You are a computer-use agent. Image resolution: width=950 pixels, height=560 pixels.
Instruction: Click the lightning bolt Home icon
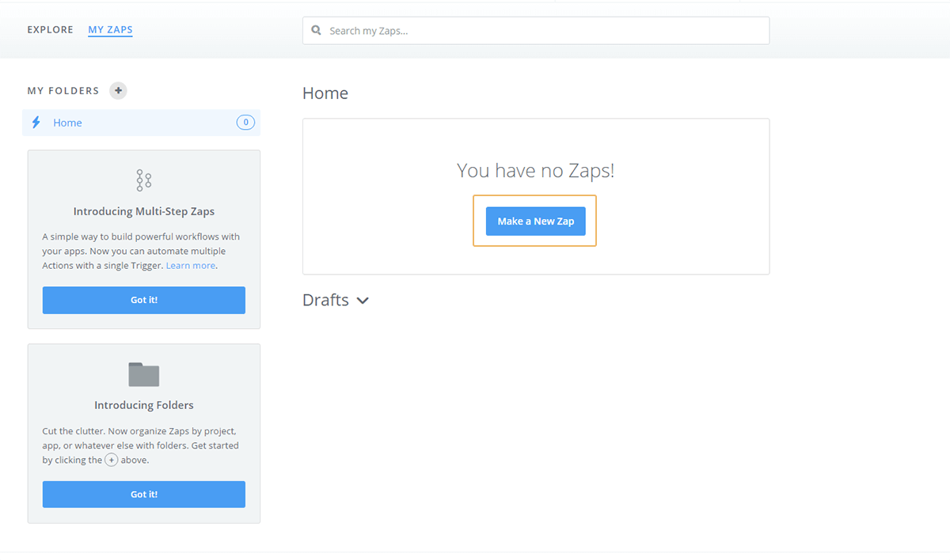coord(36,123)
